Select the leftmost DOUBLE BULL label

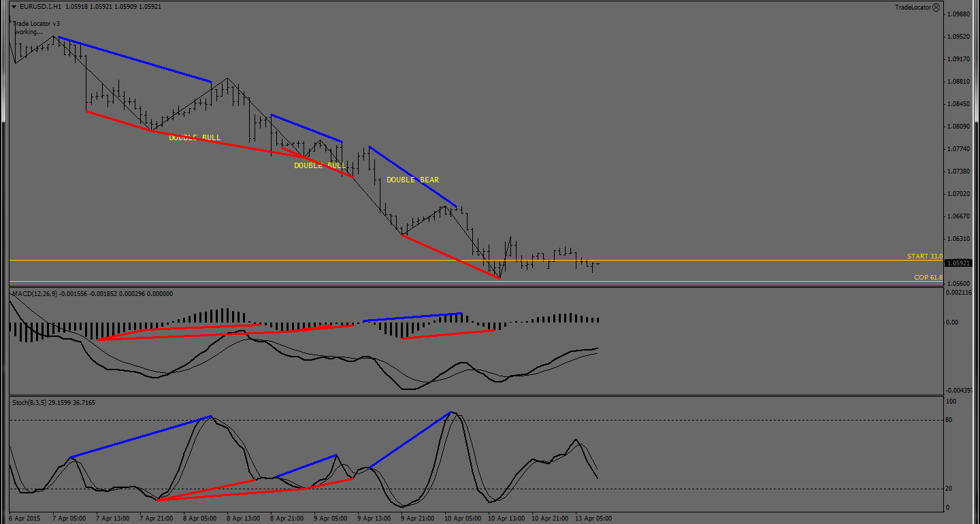coord(195,137)
